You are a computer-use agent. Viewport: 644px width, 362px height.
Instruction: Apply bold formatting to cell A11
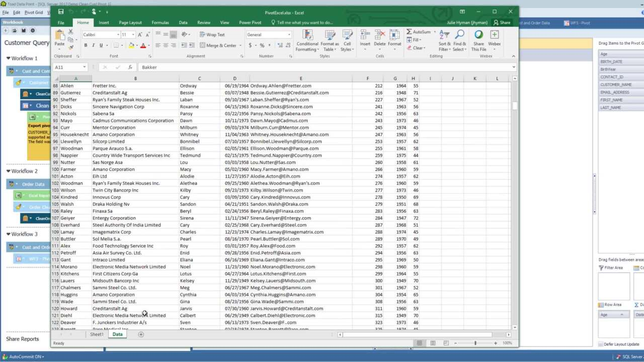click(x=86, y=45)
